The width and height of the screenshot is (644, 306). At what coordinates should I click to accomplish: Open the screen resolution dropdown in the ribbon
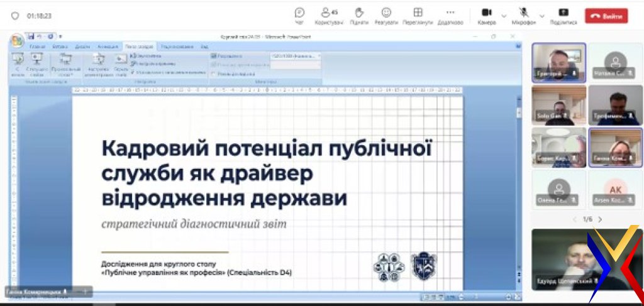[x=295, y=56]
